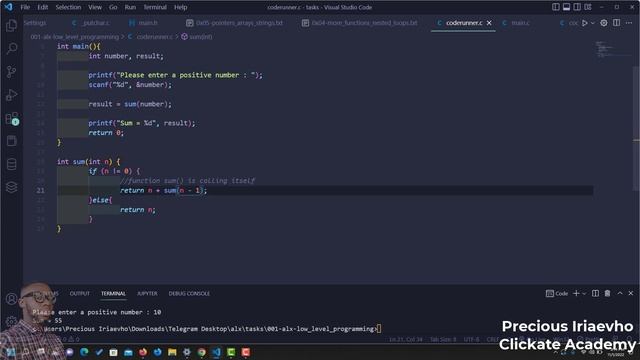Viewport: 640px width, 360px height.
Task: Close the coderunner.c tab
Action: pos(489,23)
